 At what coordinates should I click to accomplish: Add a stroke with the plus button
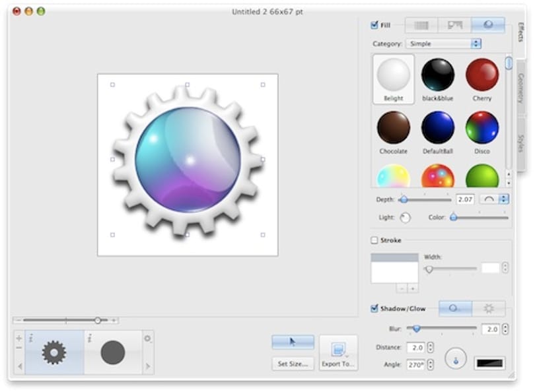[x=413, y=288]
